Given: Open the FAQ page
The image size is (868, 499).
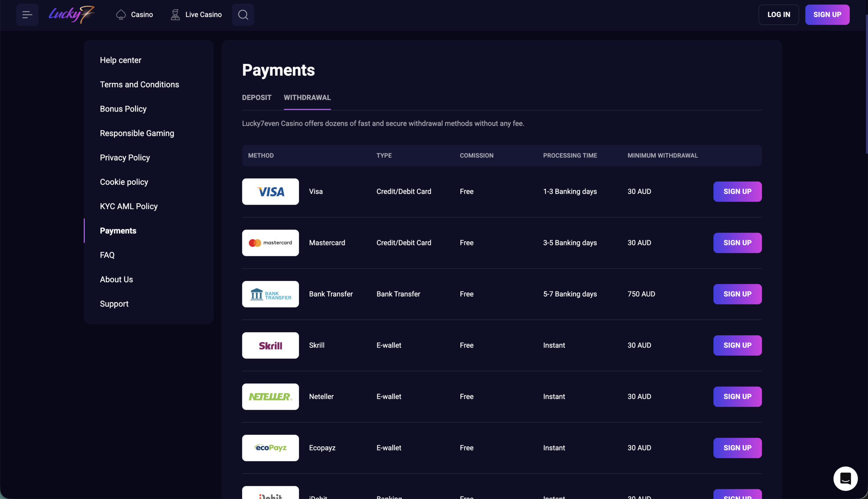Looking at the screenshot, I should tap(107, 255).
